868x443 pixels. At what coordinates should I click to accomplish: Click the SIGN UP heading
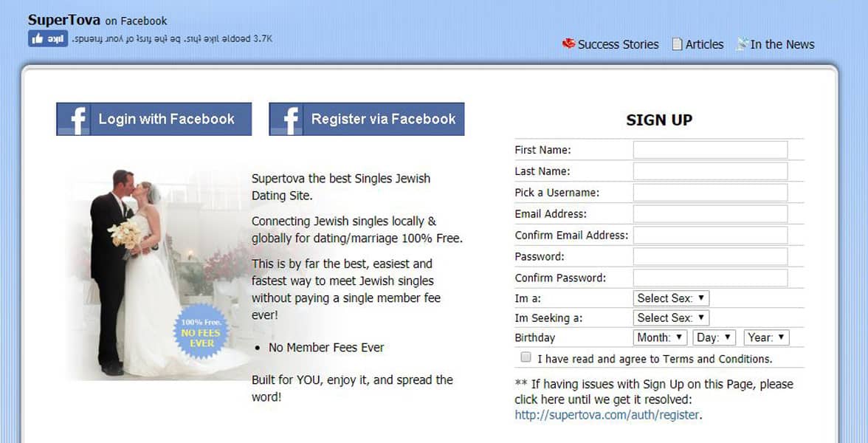(x=658, y=120)
